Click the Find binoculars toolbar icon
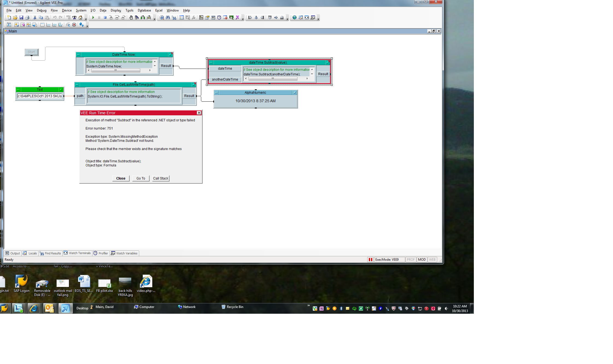This screenshot has height=364, width=613. tap(168, 17)
